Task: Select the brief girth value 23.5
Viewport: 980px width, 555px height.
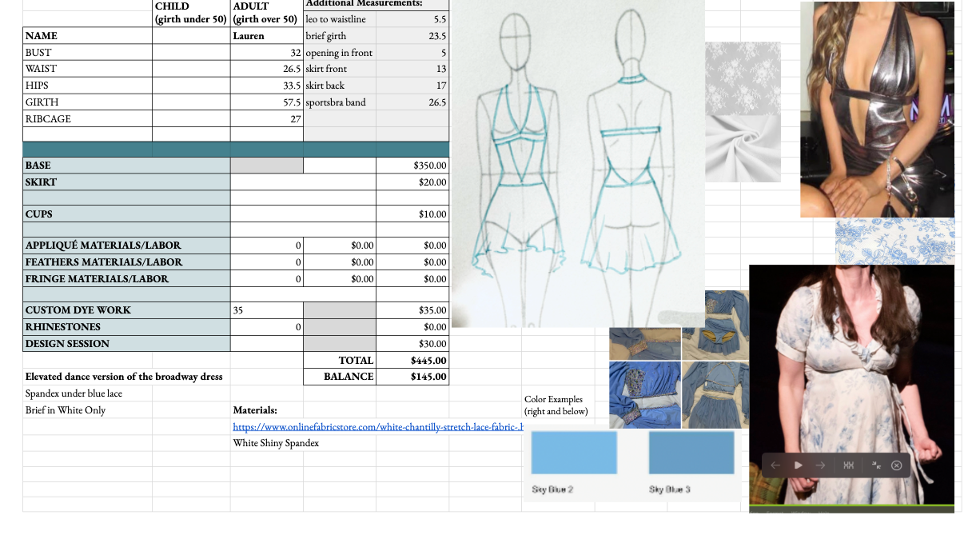Action: pos(412,36)
